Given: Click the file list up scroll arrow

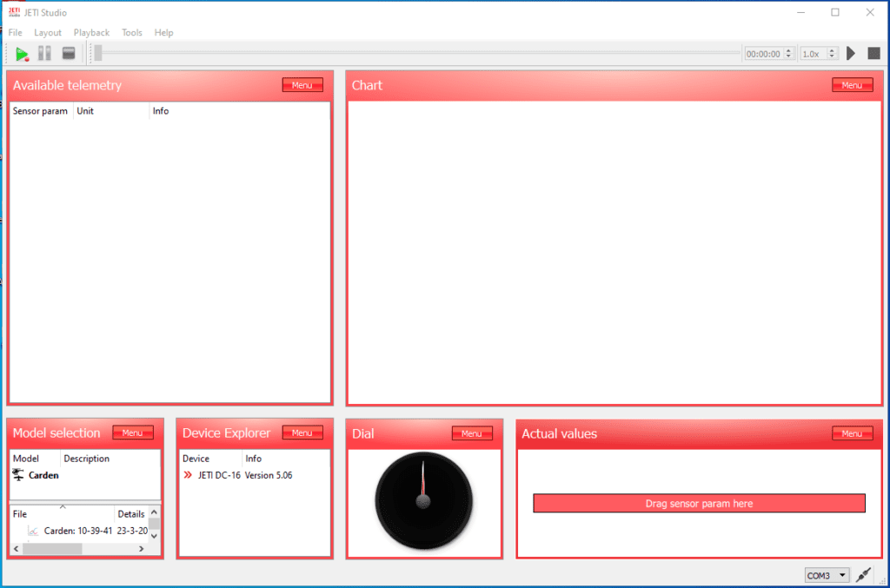Looking at the screenshot, I should pos(155,512).
